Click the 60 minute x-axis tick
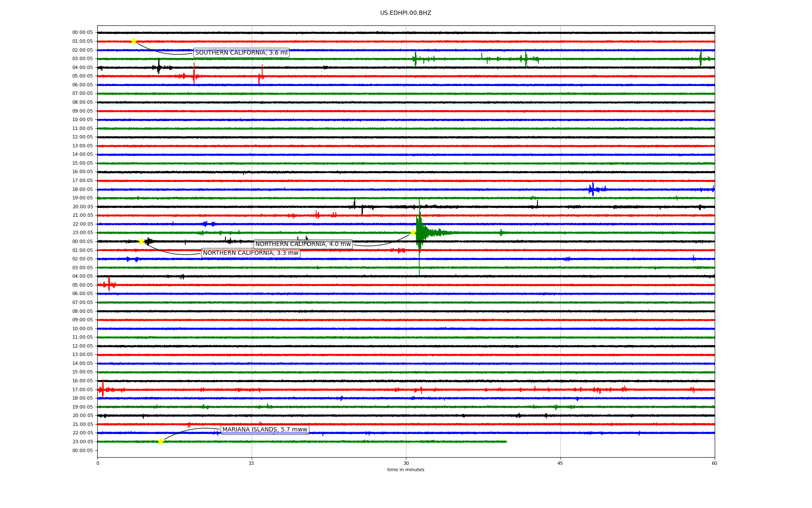Viewport: 812px width, 508px height. pyautogui.click(x=714, y=463)
